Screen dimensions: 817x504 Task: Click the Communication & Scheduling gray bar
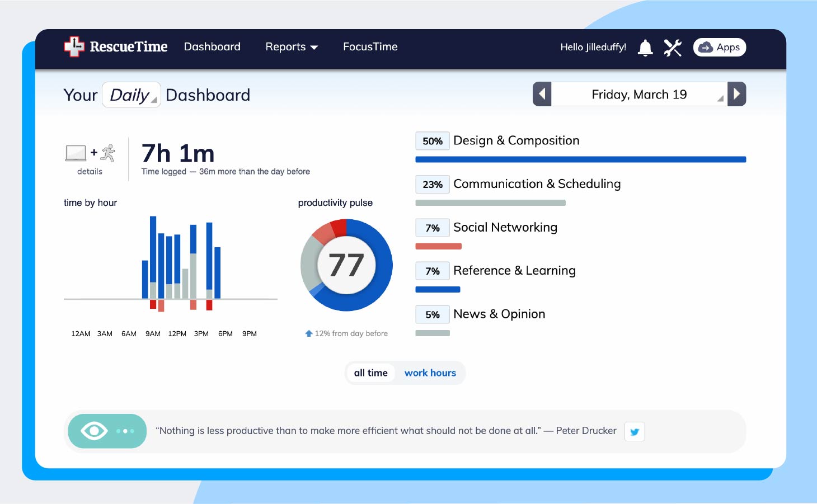491,203
